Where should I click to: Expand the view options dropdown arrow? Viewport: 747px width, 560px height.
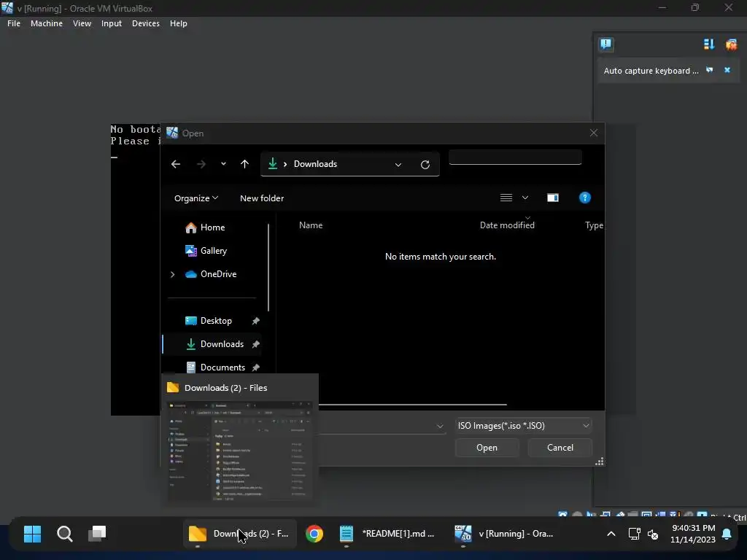click(x=525, y=198)
